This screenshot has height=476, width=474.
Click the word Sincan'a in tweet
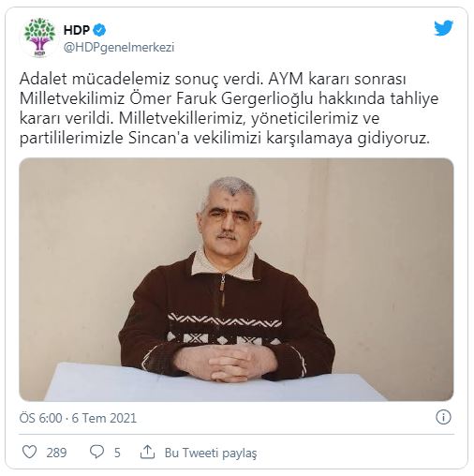(x=158, y=138)
